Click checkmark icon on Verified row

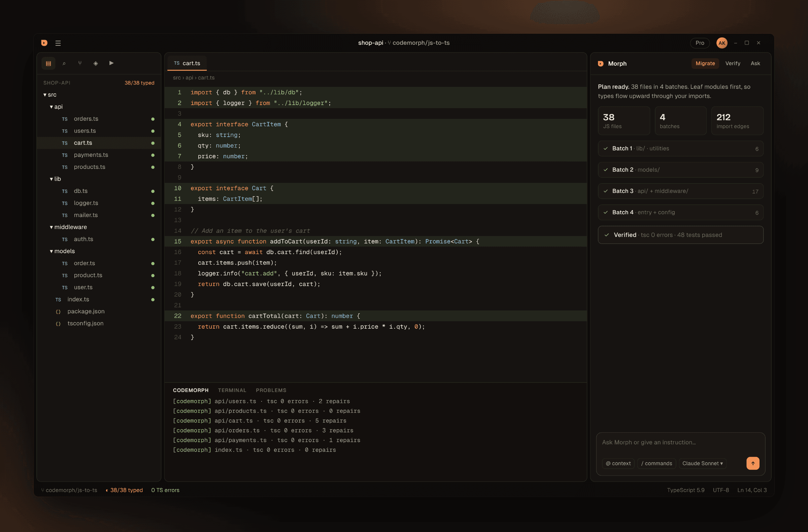(606, 235)
